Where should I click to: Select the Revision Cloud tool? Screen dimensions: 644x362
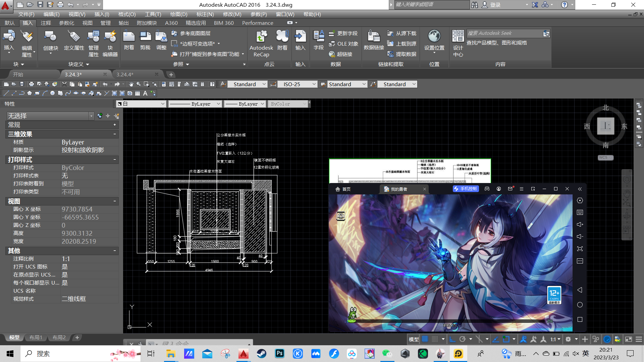tap(60, 93)
